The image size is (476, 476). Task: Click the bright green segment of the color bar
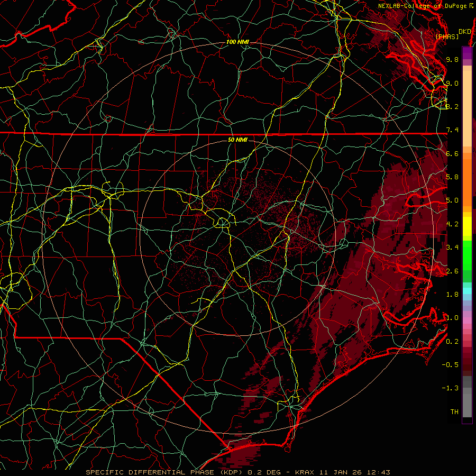click(x=467, y=255)
